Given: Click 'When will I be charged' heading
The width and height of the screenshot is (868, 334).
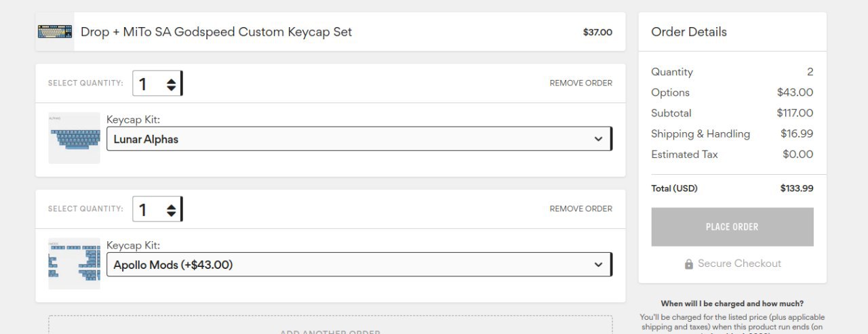Looking at the screenshot, I should pyautogui.click(x=732, y=304).
